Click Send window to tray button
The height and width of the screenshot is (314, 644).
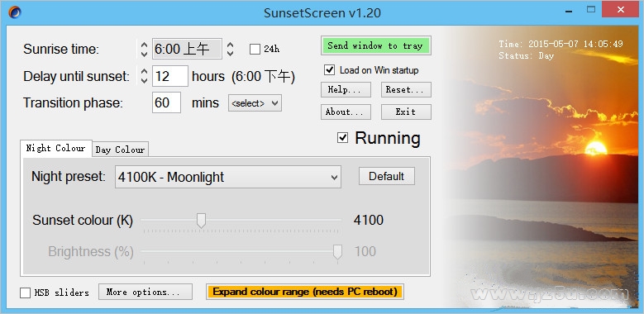coord(375,45)
